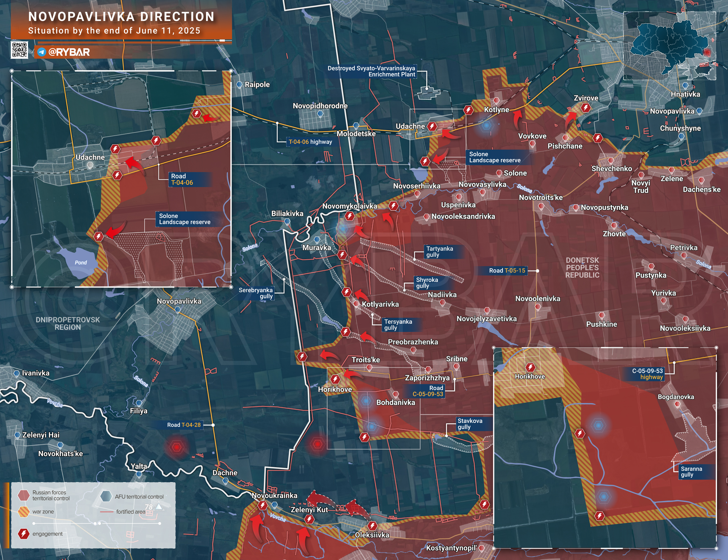
Task: Click the red glowing hexagon near Road T-04-28
Action: (176, 447)
